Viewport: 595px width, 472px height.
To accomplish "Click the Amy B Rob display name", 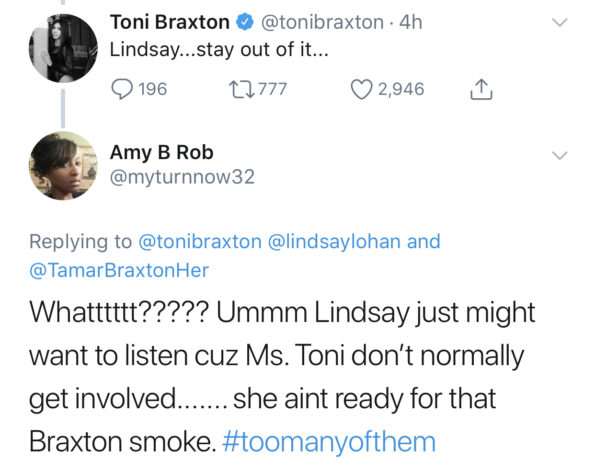I will tap(162, 153).
